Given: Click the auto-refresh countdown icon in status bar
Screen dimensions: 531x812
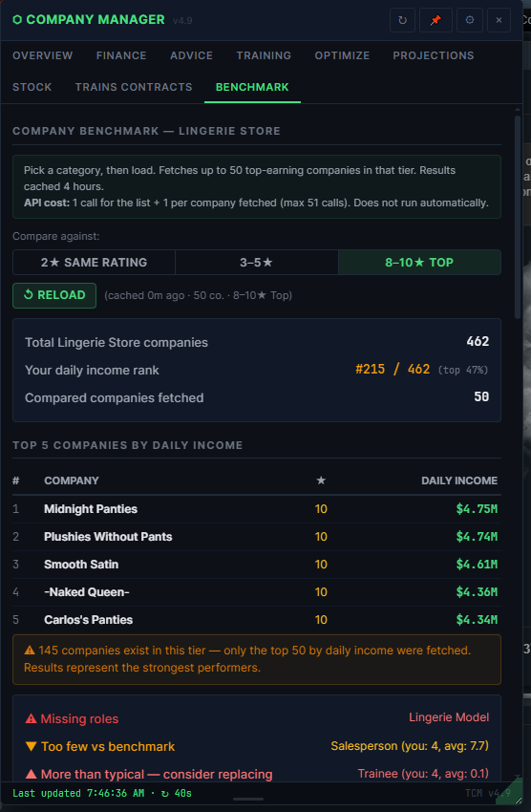Looking at the screenshot, I should click(164, 793).
